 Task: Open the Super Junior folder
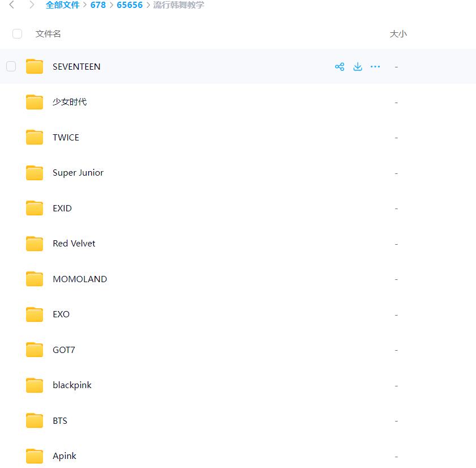point(78,173)
